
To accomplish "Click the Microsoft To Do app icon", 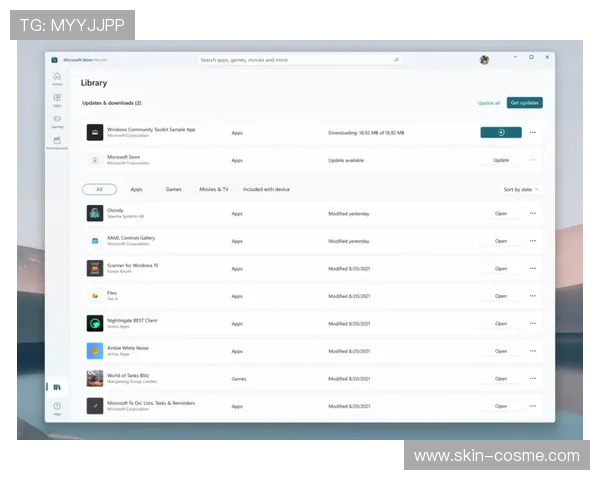I will (x=95, y=406).
